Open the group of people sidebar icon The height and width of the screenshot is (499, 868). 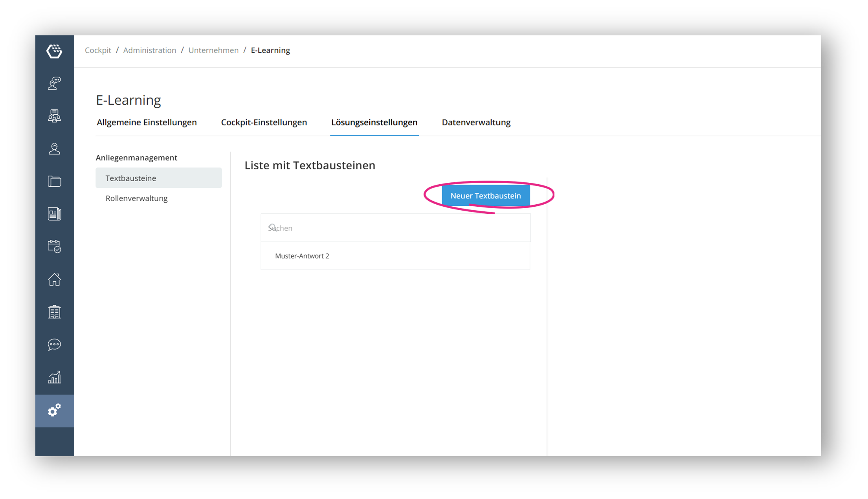[54, 116]
